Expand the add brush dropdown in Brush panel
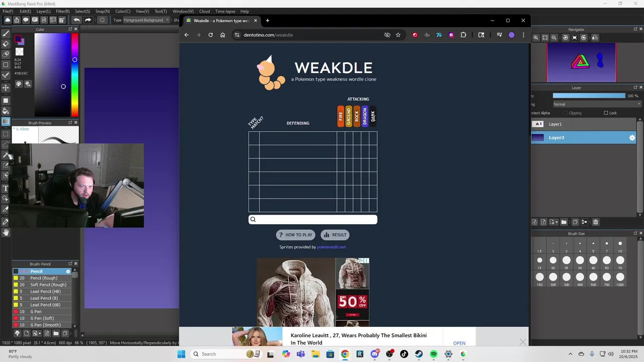The width and height of the screenshot is (644, 362). click(x=39, y=333)
